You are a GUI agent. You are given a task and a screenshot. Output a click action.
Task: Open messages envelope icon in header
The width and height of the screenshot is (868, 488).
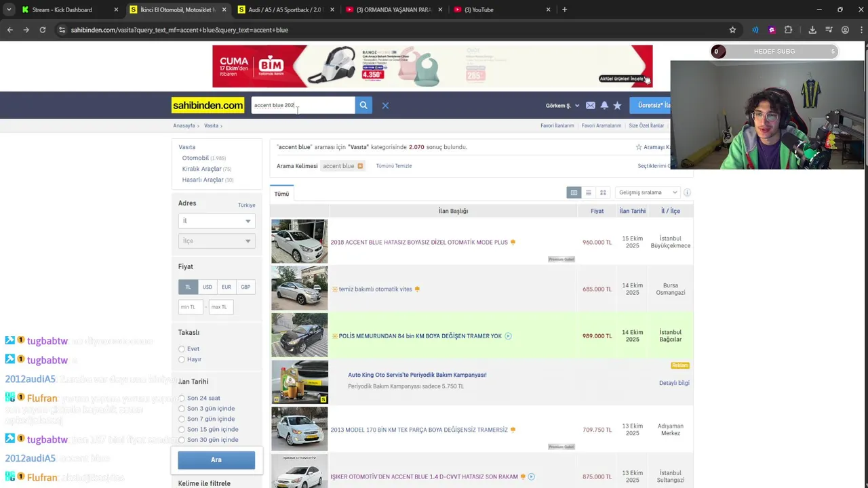591,105
